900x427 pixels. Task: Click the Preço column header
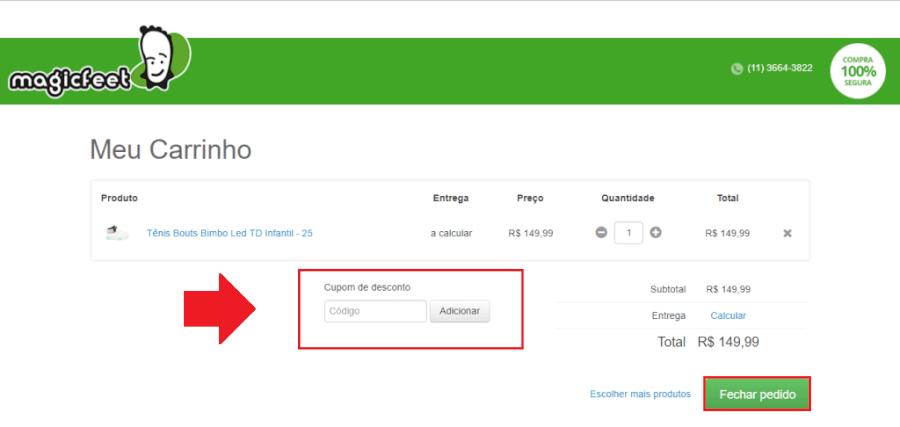point(530,198)
